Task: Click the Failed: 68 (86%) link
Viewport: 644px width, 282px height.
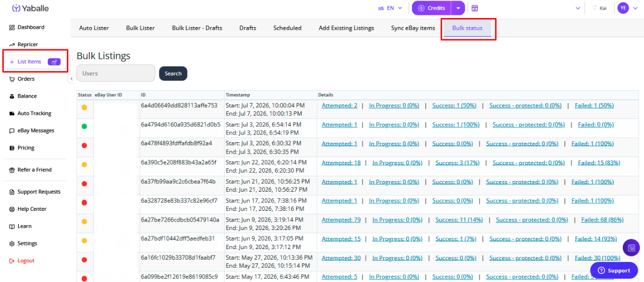Action: [603, 220]
